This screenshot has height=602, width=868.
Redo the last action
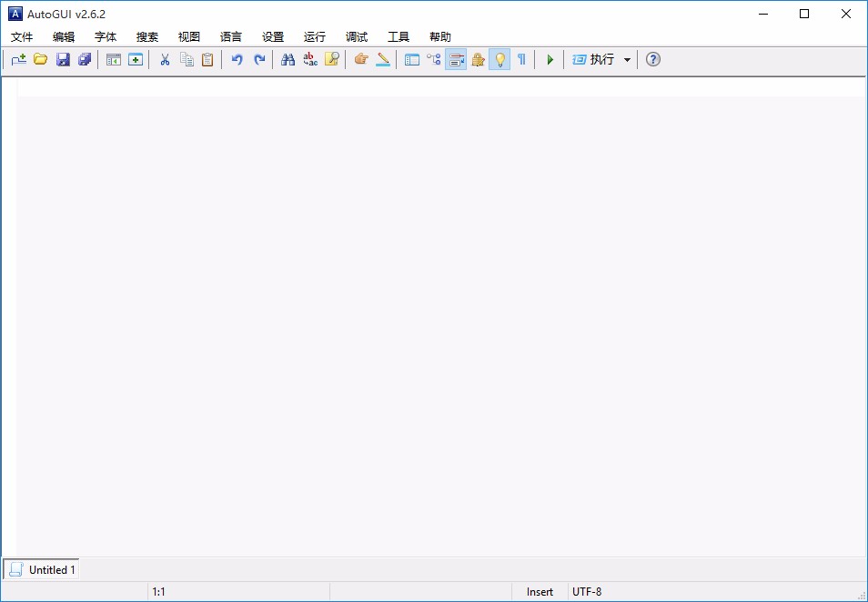(259, 59)
